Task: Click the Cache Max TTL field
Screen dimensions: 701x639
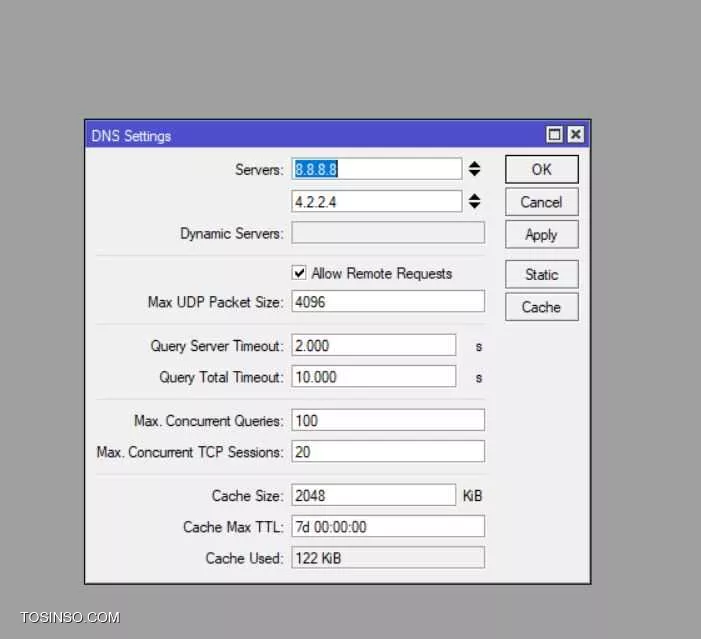Action: point(387,526)
